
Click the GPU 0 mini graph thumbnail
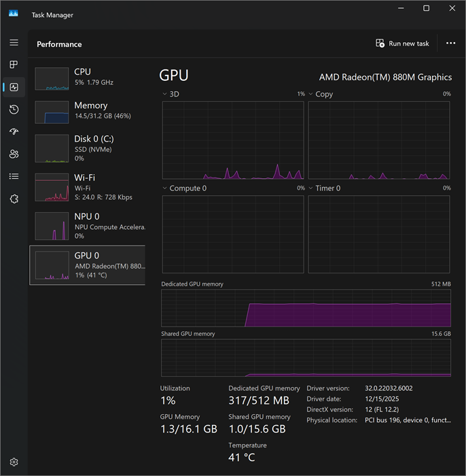click(52, 265)
